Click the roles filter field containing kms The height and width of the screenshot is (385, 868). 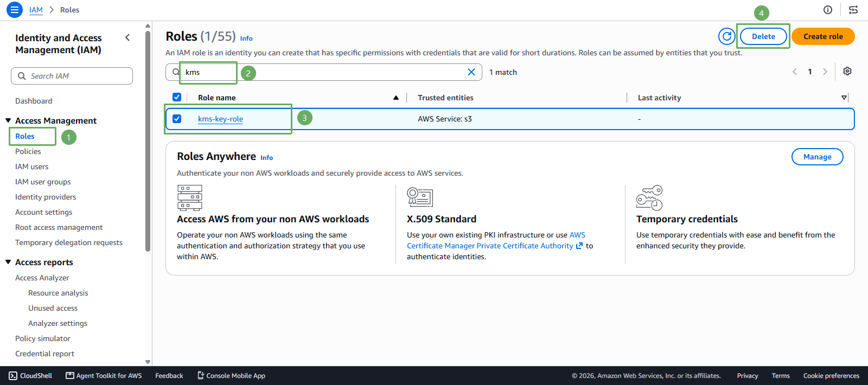324,72
